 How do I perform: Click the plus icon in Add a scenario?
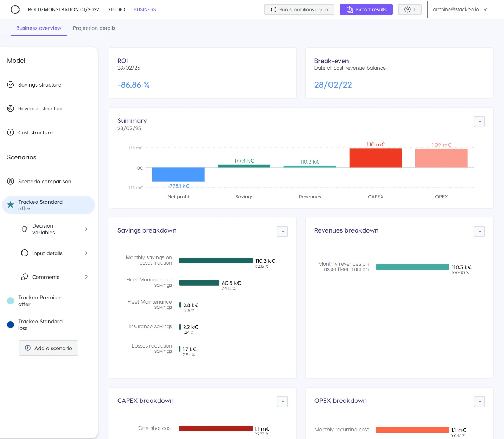[x=28, y=348]
